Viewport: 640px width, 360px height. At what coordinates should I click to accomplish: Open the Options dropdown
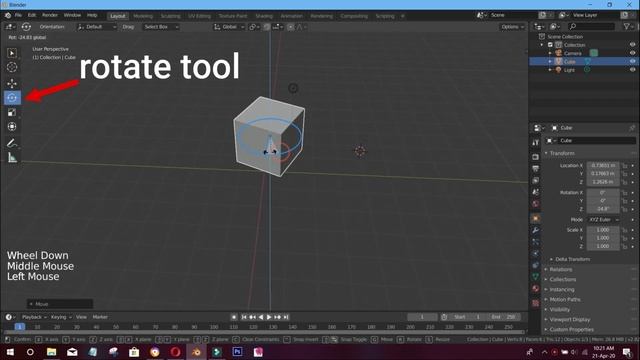pos(512,27)
